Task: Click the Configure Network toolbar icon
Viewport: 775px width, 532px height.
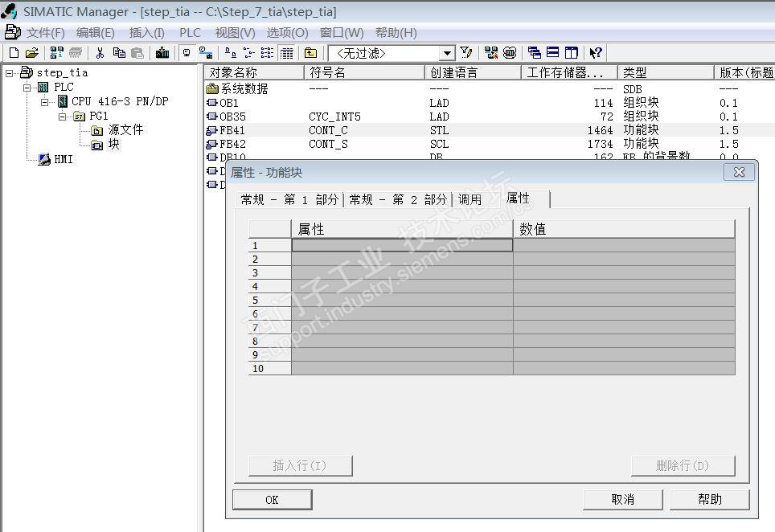Action: coord(490,53)
